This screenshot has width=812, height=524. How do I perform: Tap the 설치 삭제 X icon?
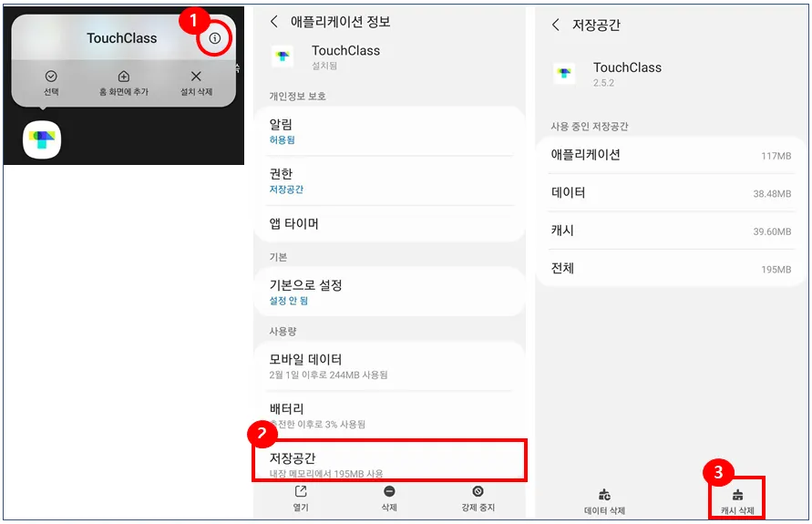pyautogui.click(x=196, y=77)
